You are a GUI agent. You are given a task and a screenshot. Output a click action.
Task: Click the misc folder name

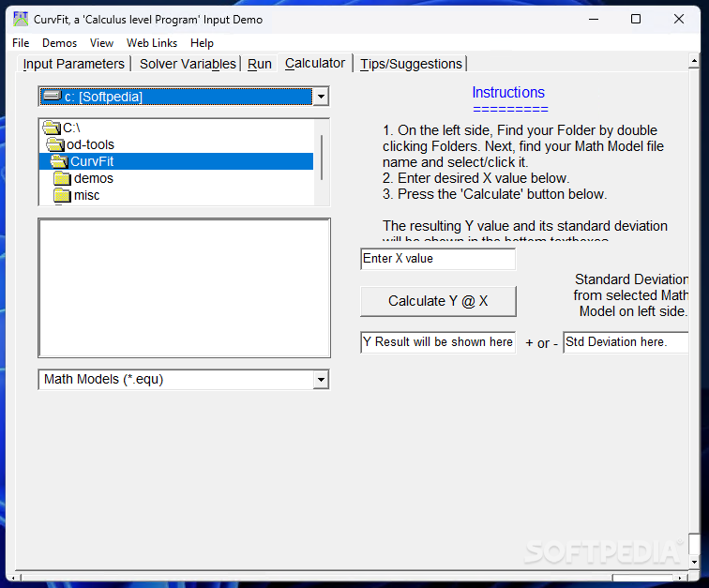pyautogui.click(x=87, y=195)
